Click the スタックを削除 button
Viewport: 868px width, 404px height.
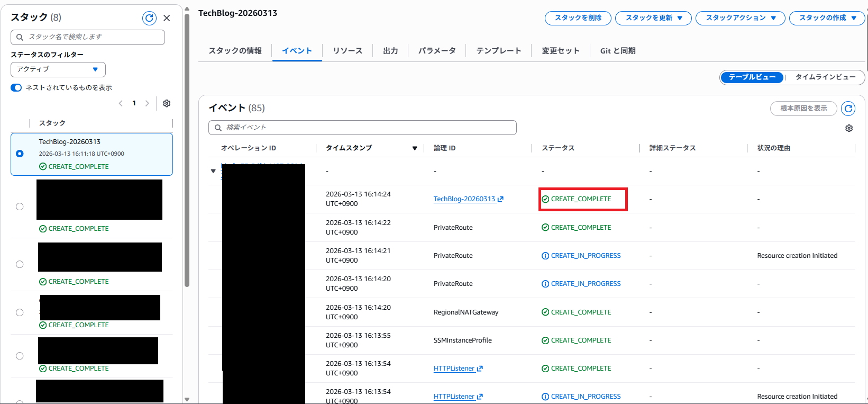578,18
